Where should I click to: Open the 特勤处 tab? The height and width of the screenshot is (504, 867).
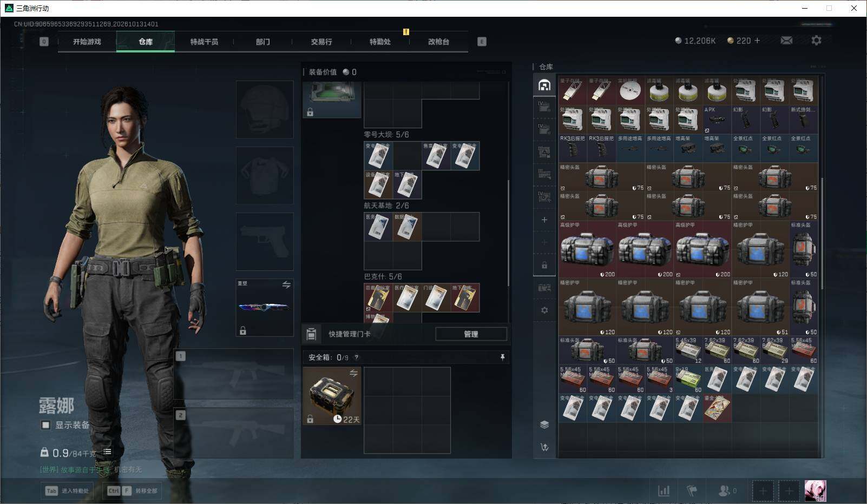click(380, 42)
